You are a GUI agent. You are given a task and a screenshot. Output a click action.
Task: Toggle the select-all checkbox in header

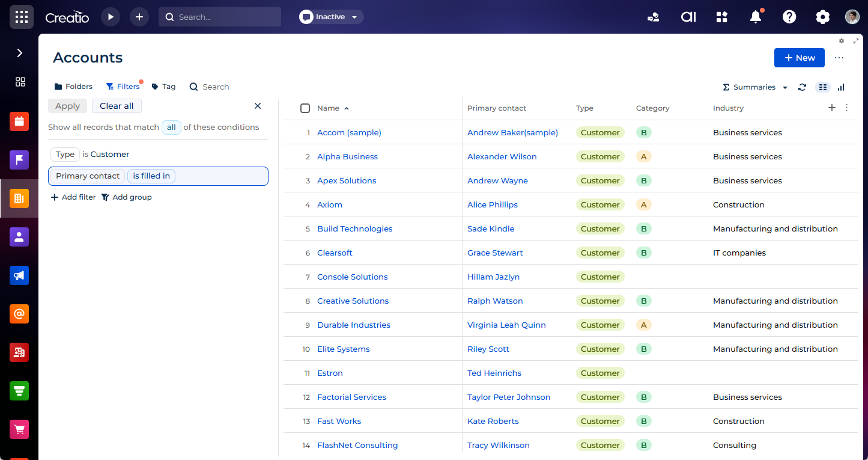click(305, 108)
